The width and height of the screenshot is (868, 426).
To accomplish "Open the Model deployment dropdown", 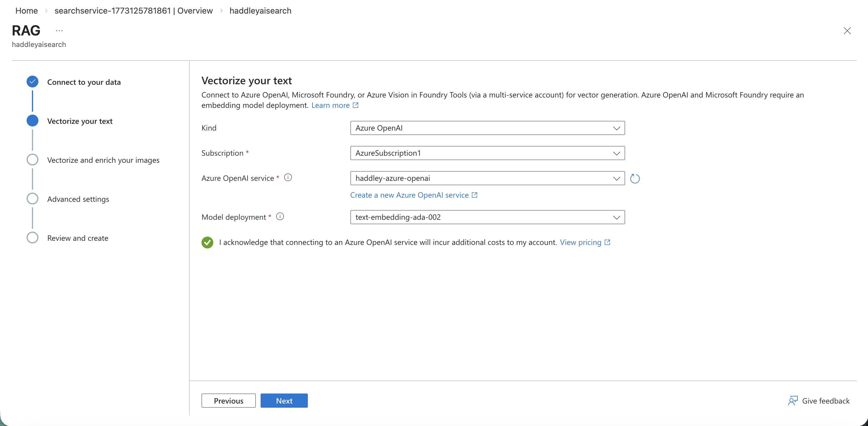I will click(487, 217).
